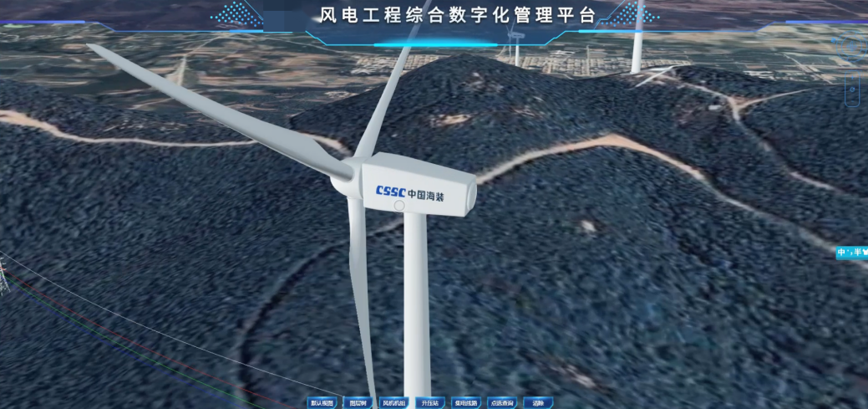Image resolution: width=868 pixels, height=409 pixels.
Task: Pick the distant wind turbine on right ridge
Action: point(637,38)
